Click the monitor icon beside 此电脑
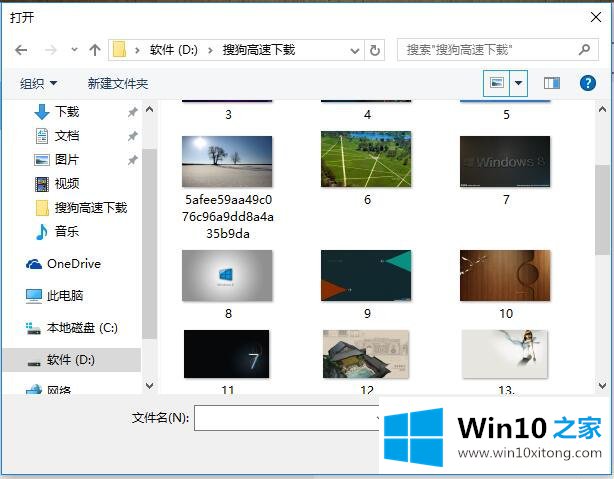This screenshot has height=479, width=614. [34, 296]
